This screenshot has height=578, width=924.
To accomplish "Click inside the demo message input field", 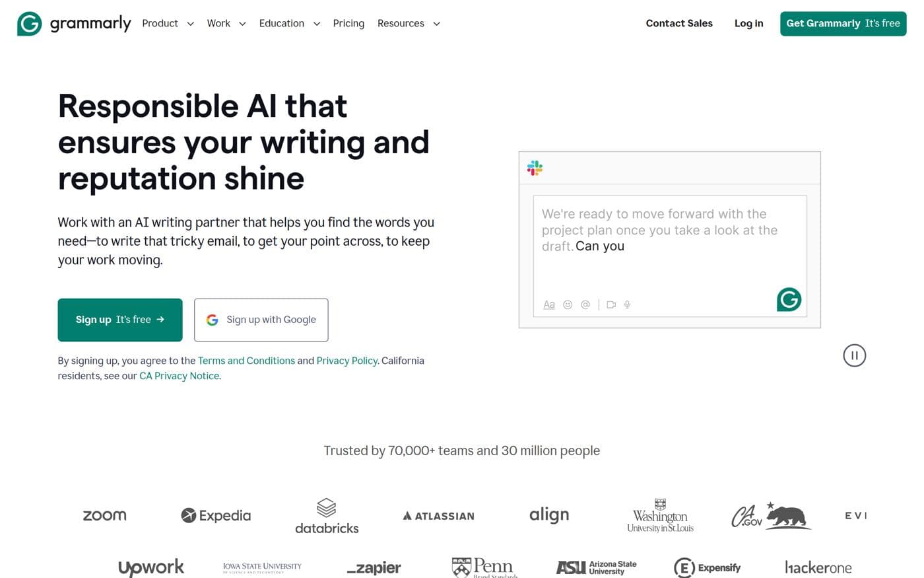I will pos(669,264).
